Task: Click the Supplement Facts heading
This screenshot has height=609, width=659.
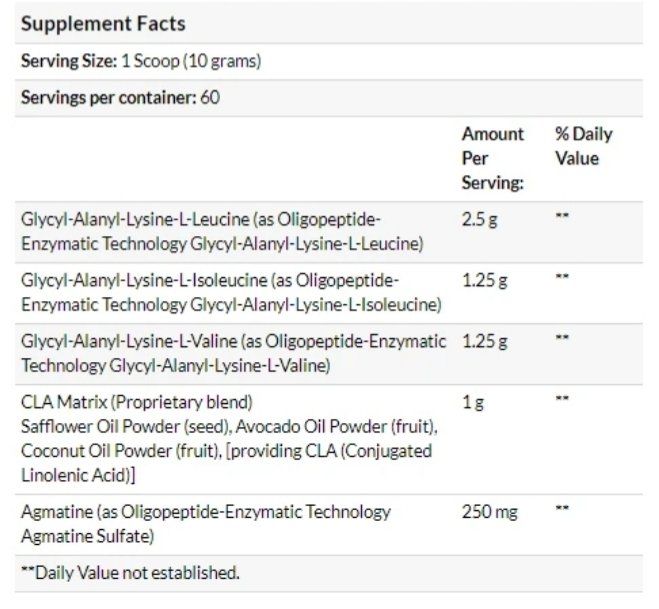Action: (102, 22)
